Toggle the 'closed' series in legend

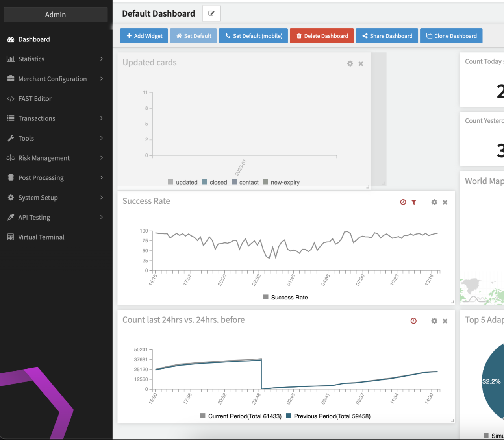(x=215, y=182)
